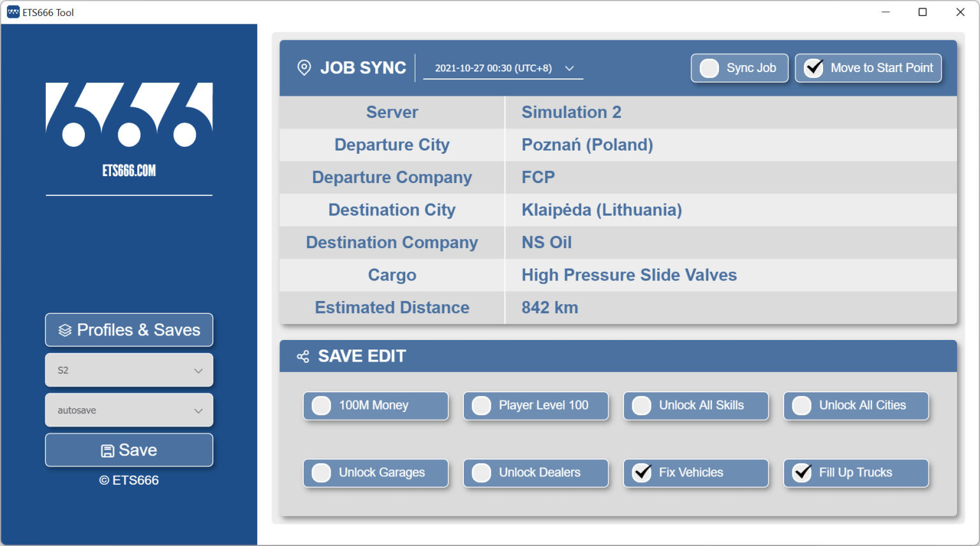Click the checkmark icon inside Move to Start Point
980x546 pixels.
tap(813, 68)
